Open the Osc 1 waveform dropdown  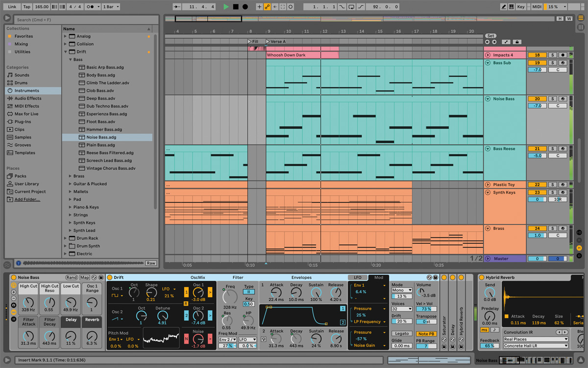pos(117,296)
